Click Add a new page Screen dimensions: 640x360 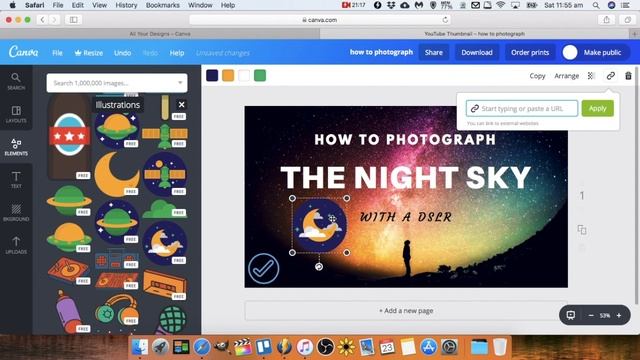(406, 311)
